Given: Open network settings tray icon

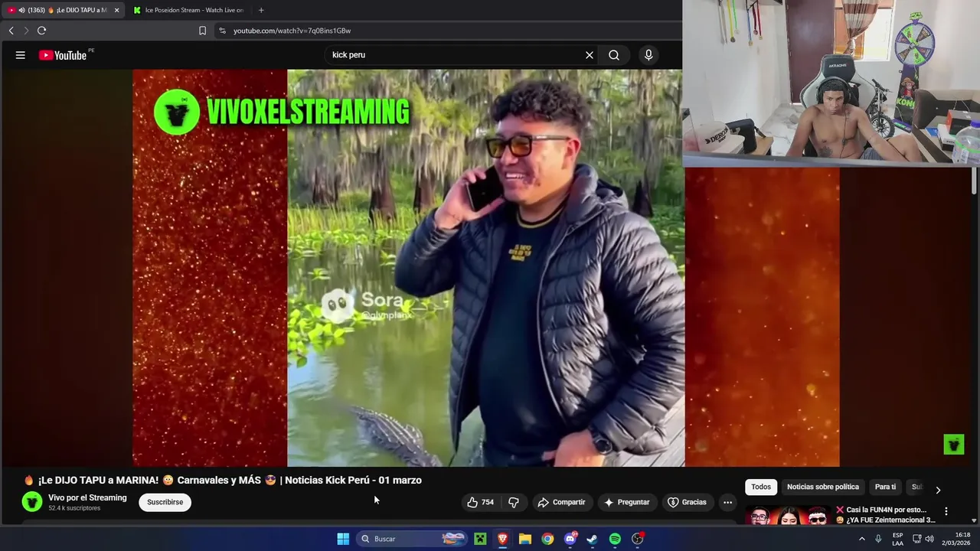Looking at the screenshot, I should click(x=916, y=539).
